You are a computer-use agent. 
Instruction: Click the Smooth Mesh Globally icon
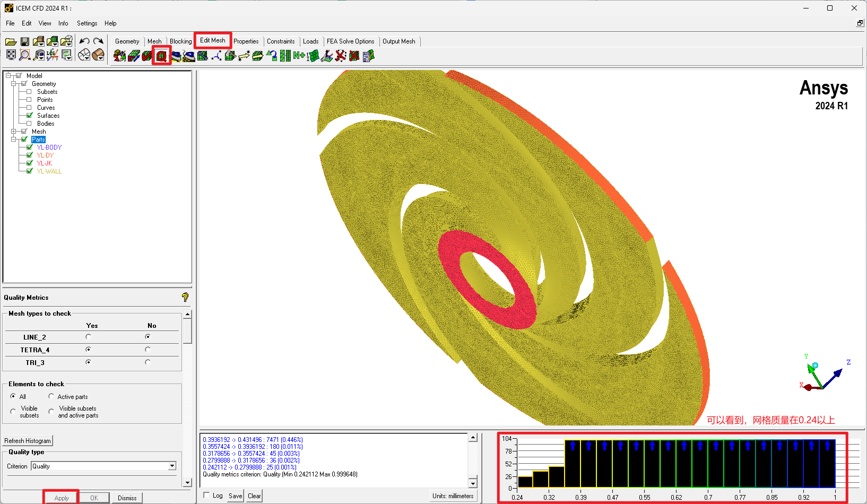click(x=176, y=56)
